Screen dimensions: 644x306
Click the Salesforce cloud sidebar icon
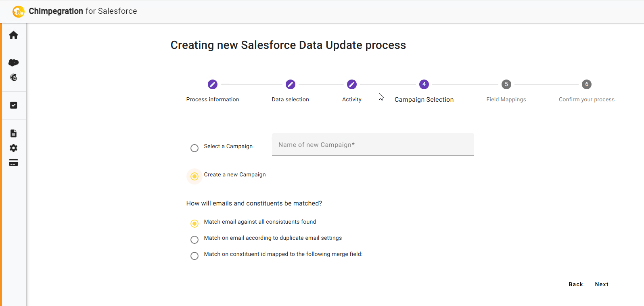click(x=13, y=63)
